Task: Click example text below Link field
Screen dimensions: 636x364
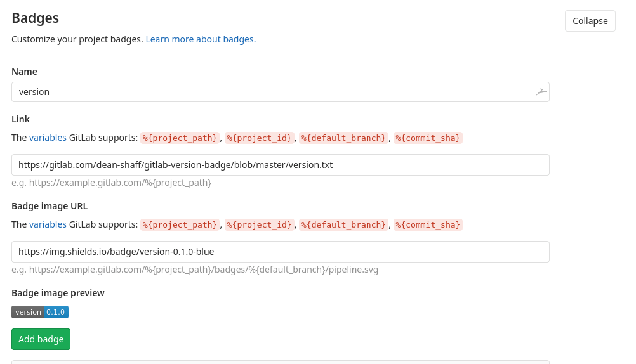Action: (112, 183)
